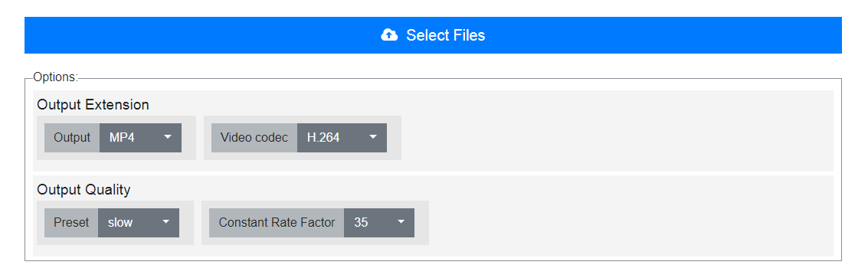Click the Constant Rate Factor label
Image resolution: width=868 pixels, height=278 pixels.
pyautogui.click(x=277, y=223)
